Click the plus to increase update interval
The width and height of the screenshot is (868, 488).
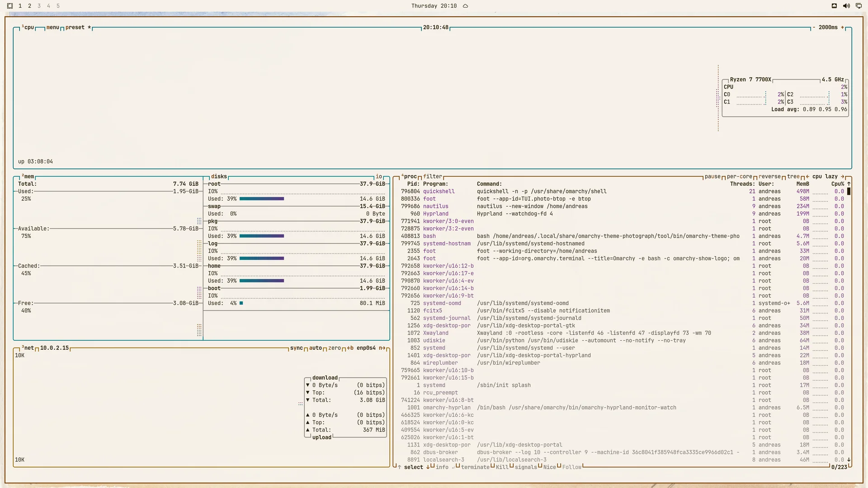[x=842, y=28]
